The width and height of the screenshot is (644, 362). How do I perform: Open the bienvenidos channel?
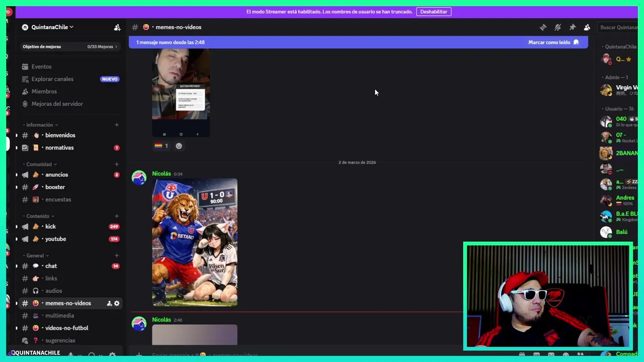tap(70, 135)
